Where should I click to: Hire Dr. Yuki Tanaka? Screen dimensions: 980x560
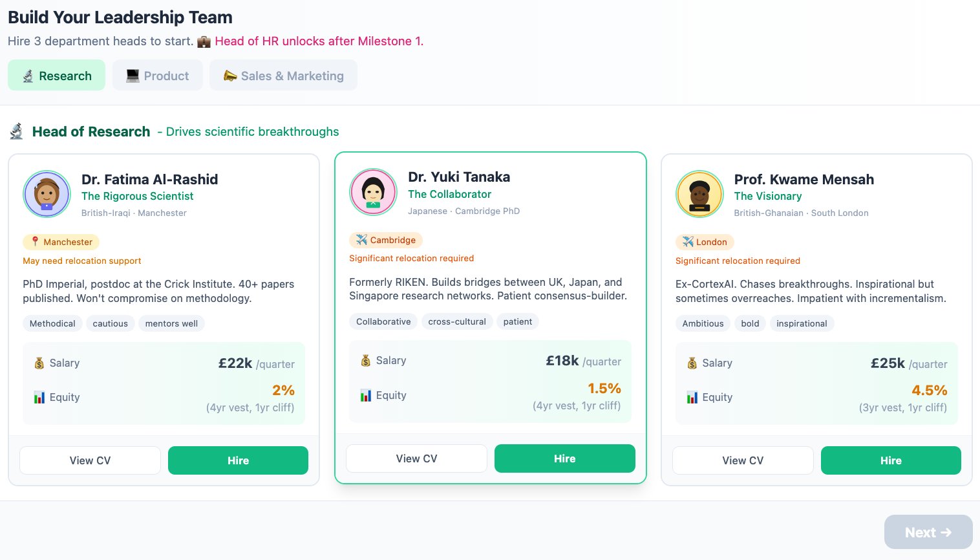(x=564, y=458)
